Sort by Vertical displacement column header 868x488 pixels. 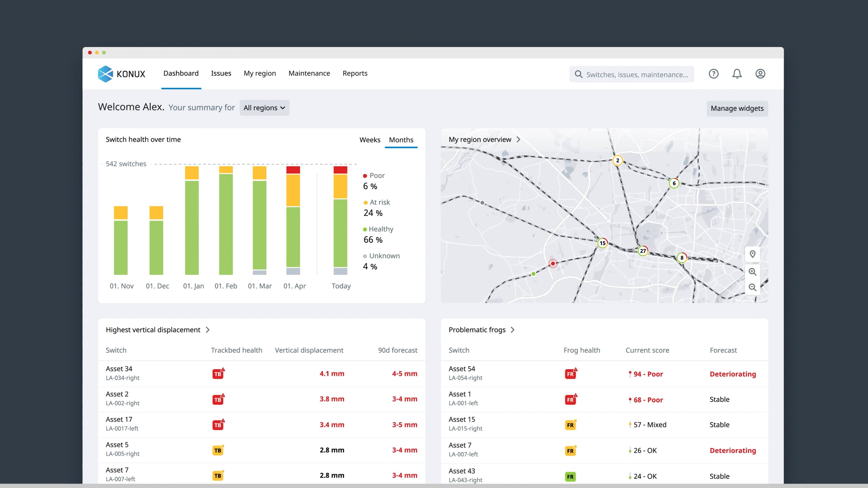309,350
